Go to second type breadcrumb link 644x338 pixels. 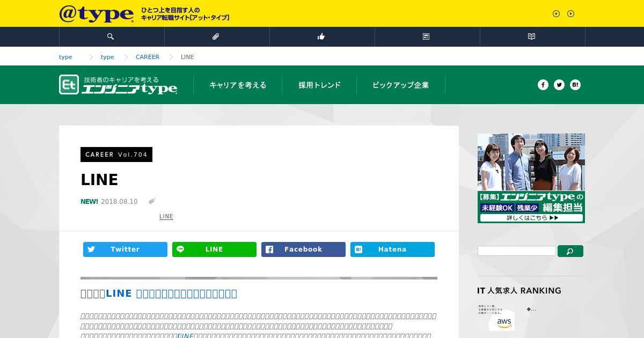pyautogui.click(x=107, y=57)
